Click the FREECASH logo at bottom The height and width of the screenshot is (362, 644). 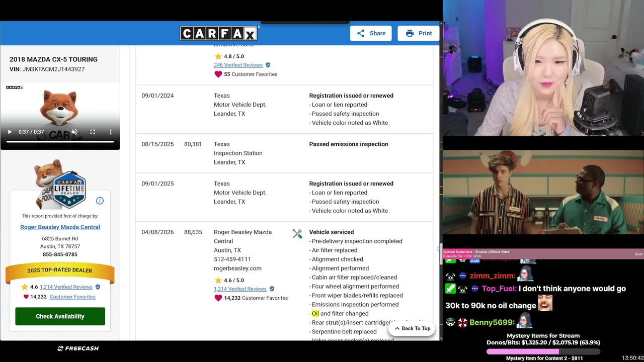tap(78, 348)
